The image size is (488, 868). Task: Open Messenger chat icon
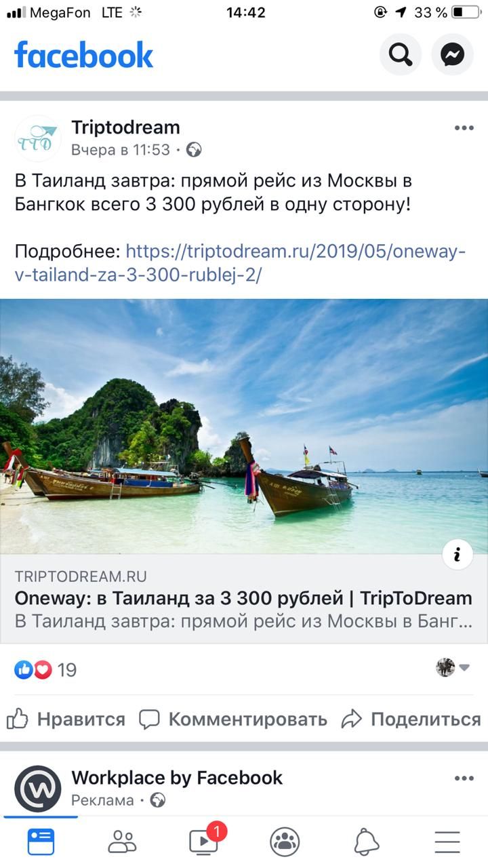(x=453, y=54)
